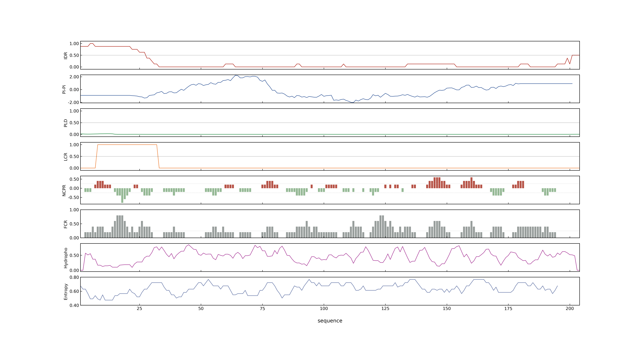Click the 0.00 tick of the Pi-Pi panel
The image size is (644, 343).
[74, 90]
